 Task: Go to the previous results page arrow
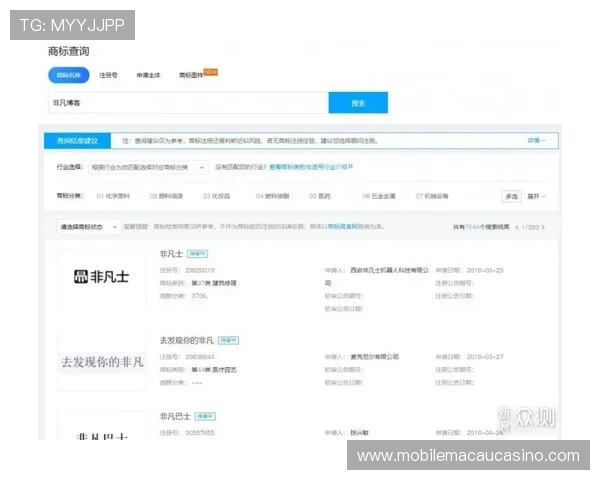coord(517,227)
